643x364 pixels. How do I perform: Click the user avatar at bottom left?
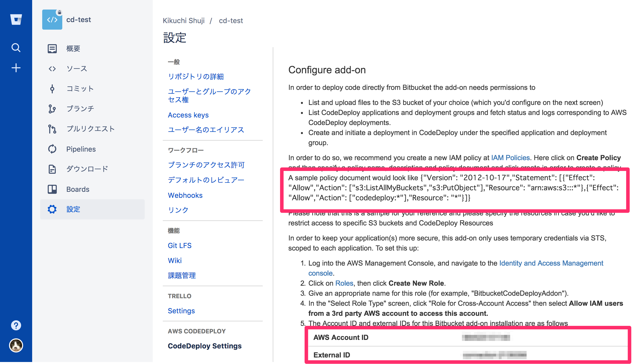(16, 345)
